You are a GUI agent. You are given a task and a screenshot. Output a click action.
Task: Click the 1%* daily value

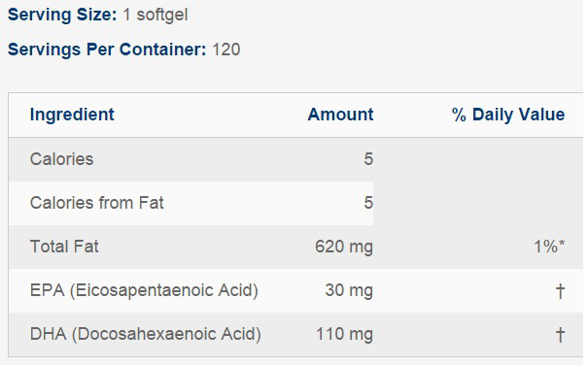point(549,247)
